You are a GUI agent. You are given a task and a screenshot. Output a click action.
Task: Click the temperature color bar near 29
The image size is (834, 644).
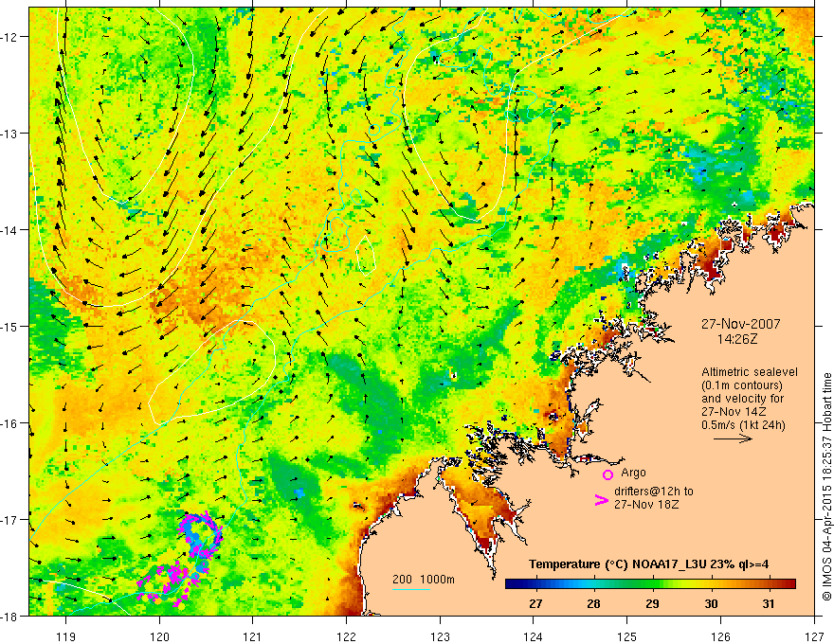tap(653, 584)
